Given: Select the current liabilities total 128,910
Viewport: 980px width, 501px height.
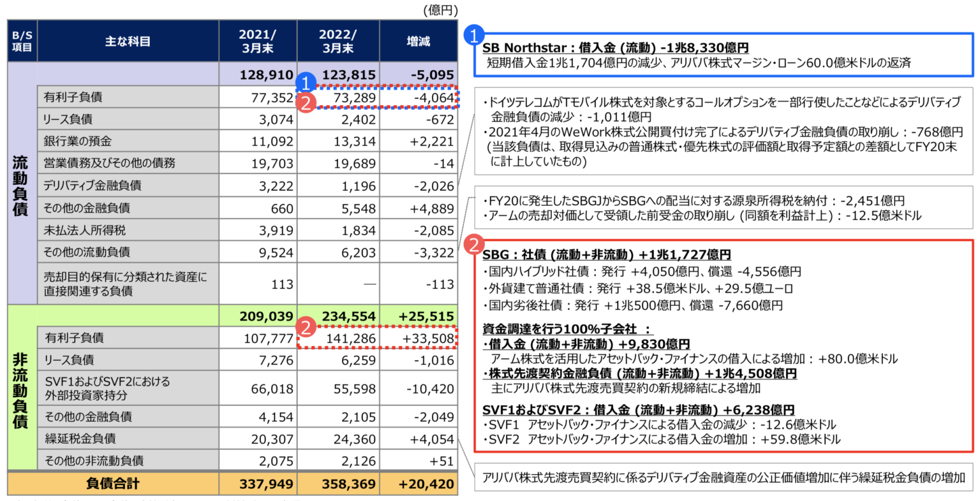Looking at the screenshot, I should click(x=267, y=75).
